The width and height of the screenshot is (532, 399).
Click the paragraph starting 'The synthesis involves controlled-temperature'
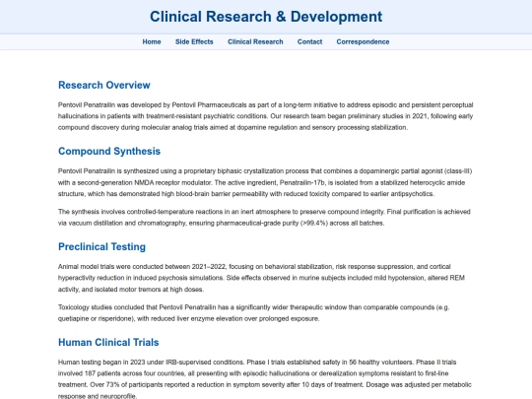(x=264, y=217)
